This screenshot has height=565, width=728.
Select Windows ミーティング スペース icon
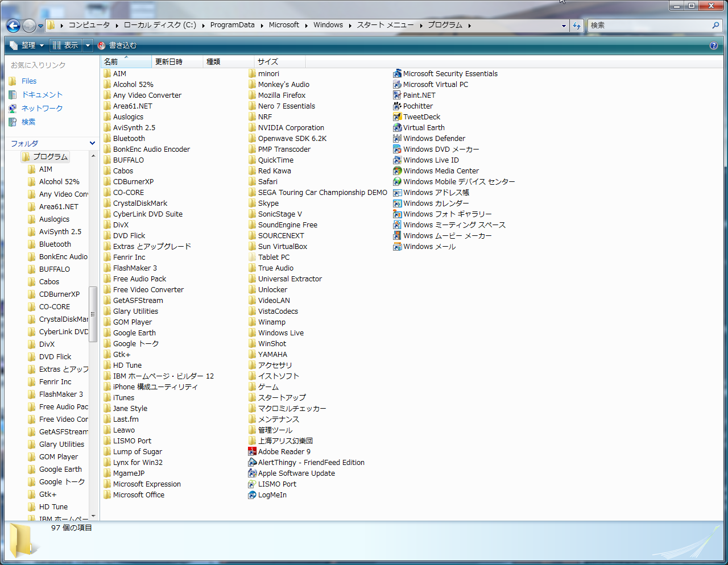(397, 225)
